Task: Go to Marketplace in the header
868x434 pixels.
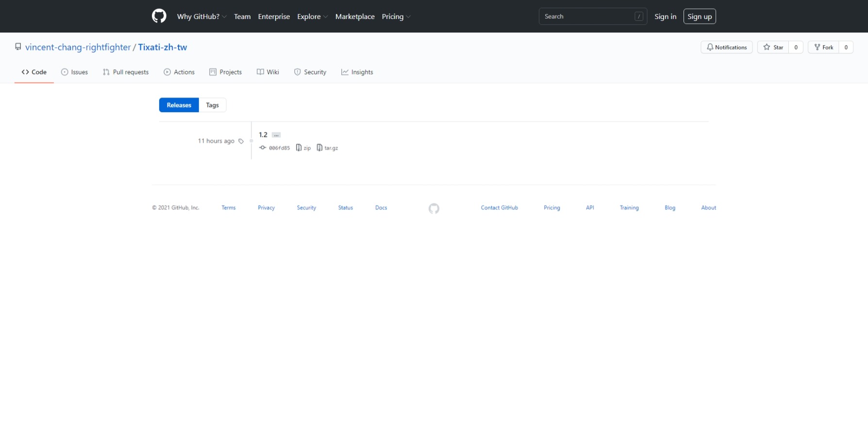Action: click(355, 17)
